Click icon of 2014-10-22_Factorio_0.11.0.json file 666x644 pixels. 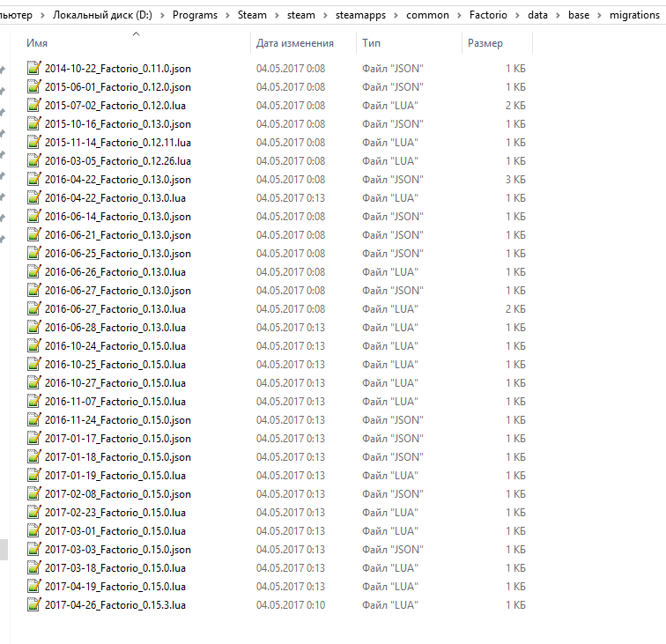pyautogui.click(x=34, y=68)
